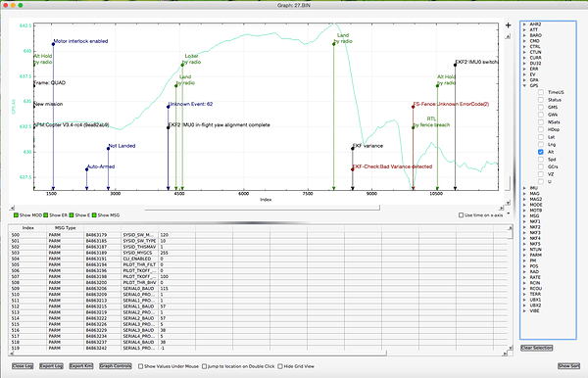Viewport: 588px width, 378px height.
Task: Click the MSG Type column header
Action: click(66, 228)
